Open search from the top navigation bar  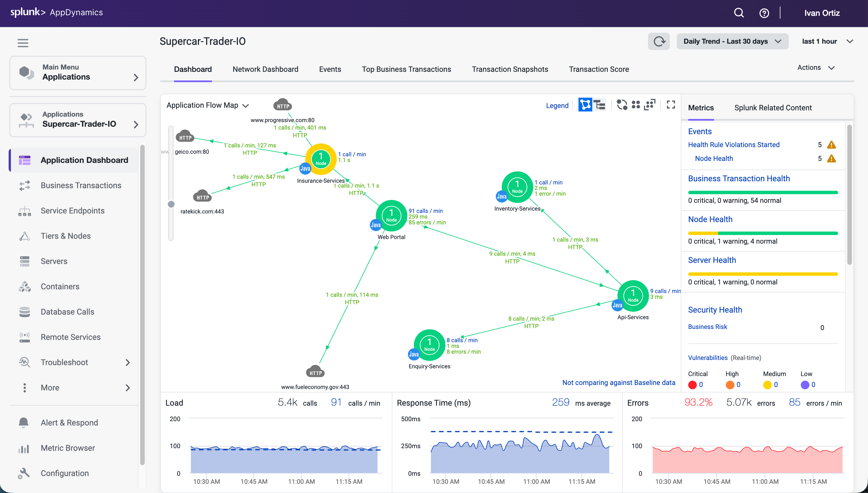coord(739,13)
